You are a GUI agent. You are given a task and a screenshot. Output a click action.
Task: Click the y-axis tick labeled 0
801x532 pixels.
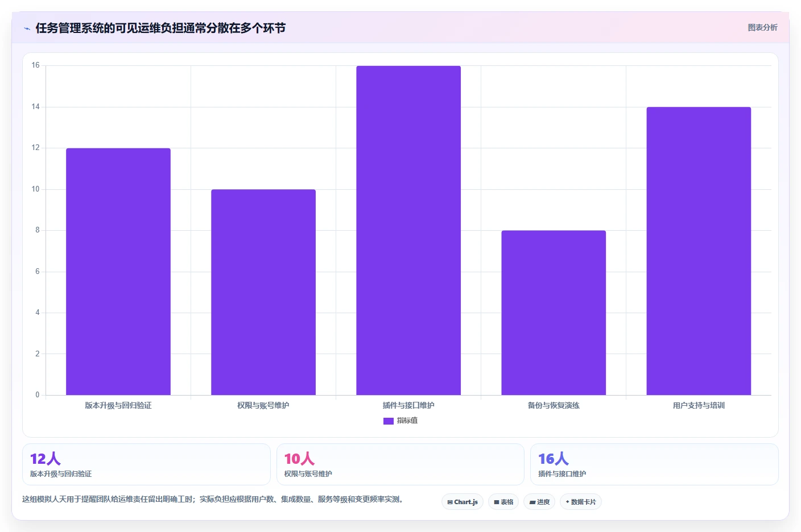coord(38,395)
